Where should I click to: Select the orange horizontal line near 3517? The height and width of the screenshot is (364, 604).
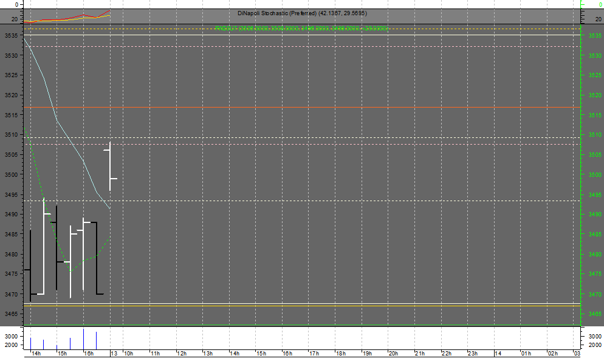[x=302, y=107]
